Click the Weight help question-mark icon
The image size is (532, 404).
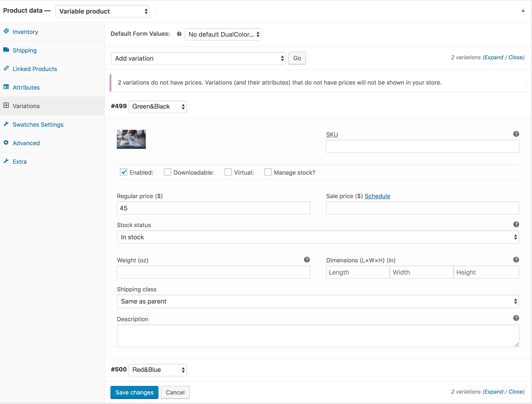tap(307, 260)
